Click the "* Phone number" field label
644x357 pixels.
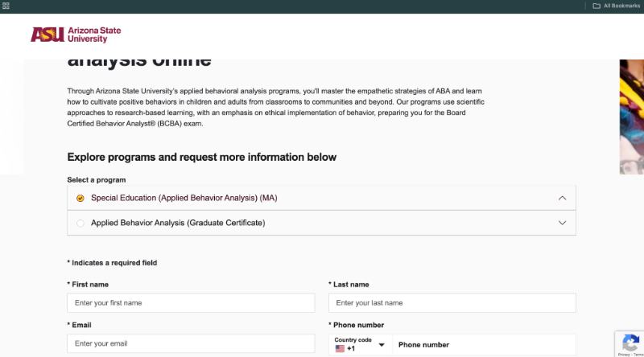(356, 325)
